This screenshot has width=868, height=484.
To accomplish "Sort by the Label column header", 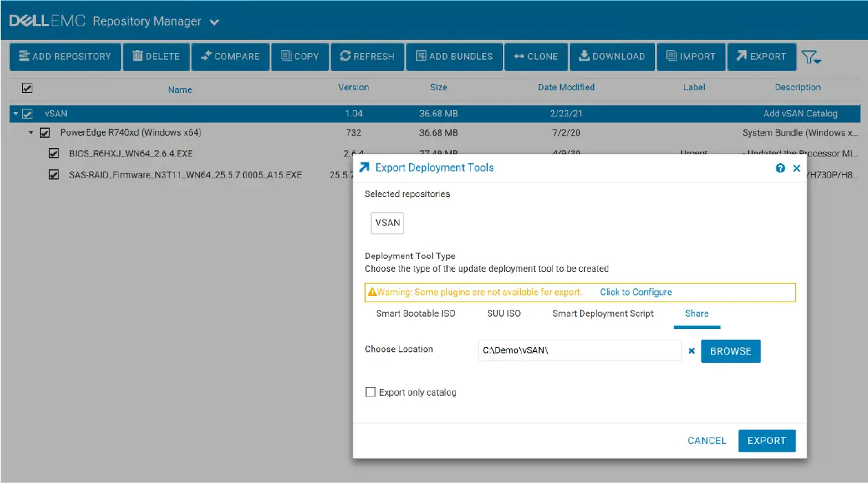I will tap(694, 87).
